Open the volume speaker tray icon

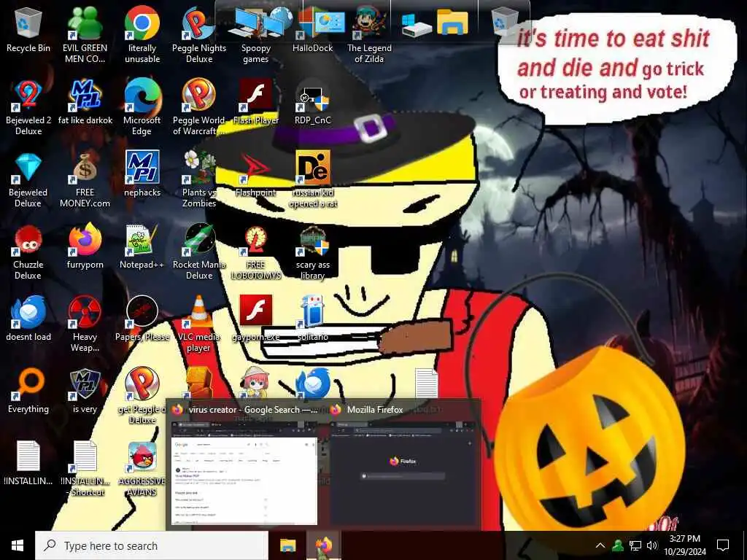click(x=652, y=545)
